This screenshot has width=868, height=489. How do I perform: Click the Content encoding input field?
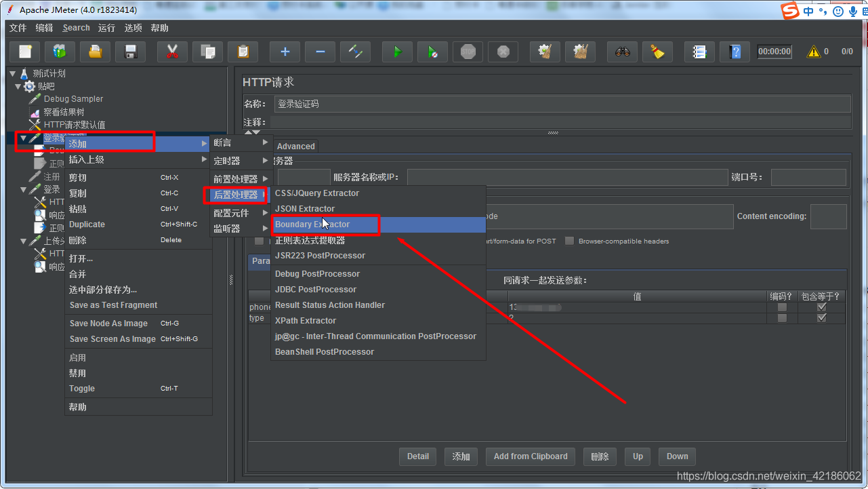point(828,216)
